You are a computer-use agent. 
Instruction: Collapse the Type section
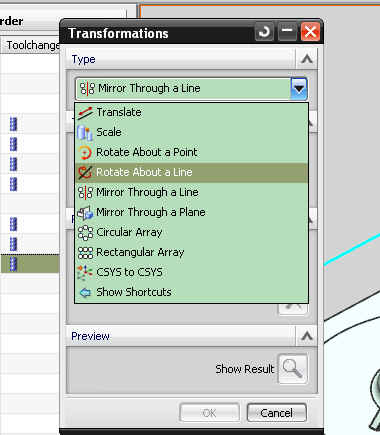pos(307,59)
